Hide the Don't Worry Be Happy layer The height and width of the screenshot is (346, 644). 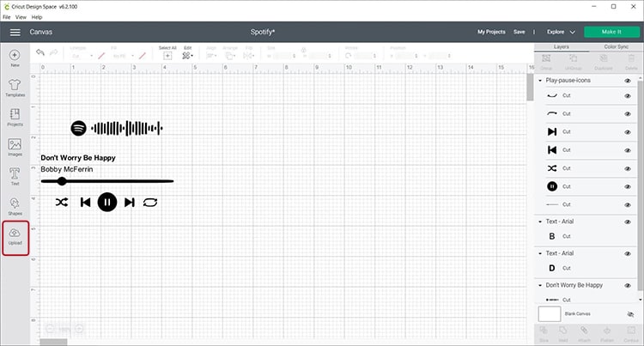click(628, 286)
